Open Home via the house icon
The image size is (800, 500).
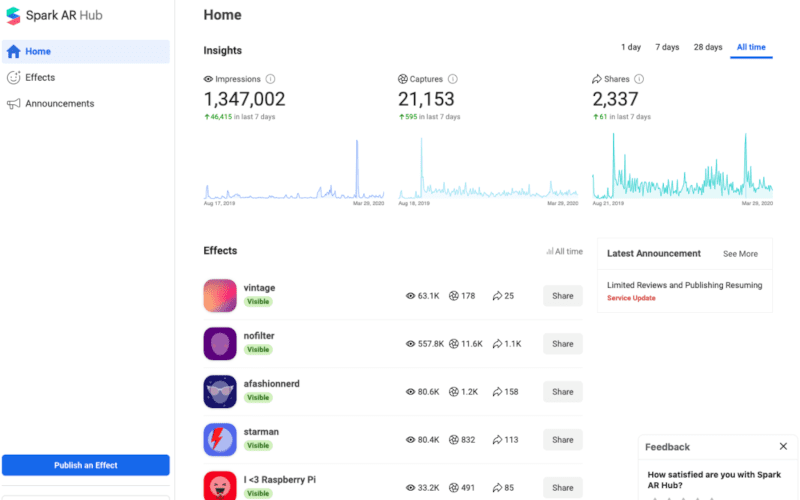coord(14,52)
